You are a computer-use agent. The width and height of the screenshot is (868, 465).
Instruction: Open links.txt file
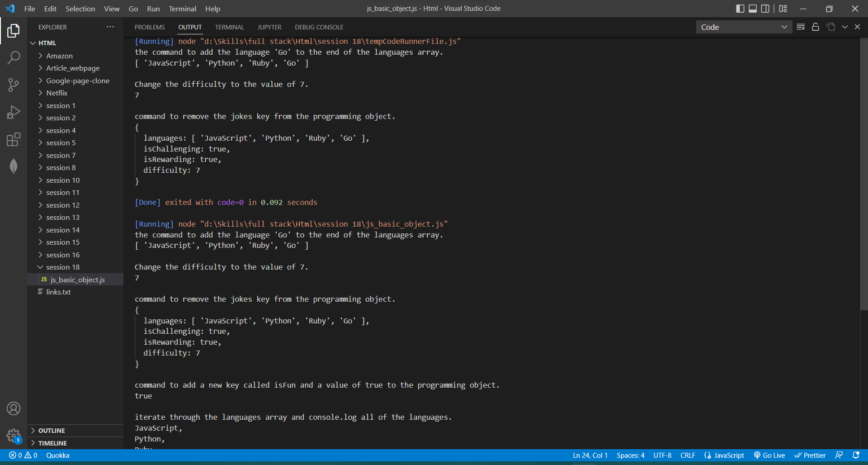[75, 292]
